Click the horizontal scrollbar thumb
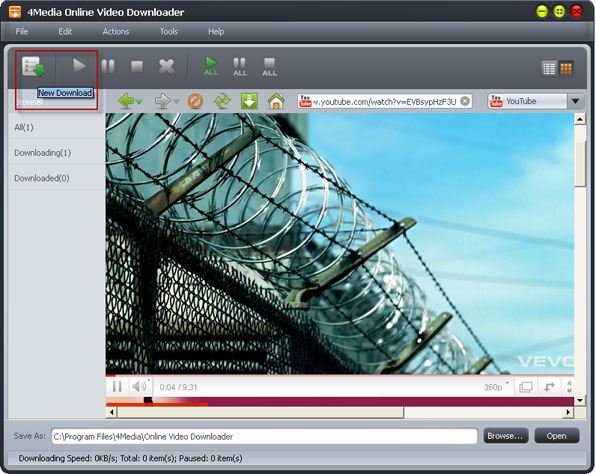 261,412
